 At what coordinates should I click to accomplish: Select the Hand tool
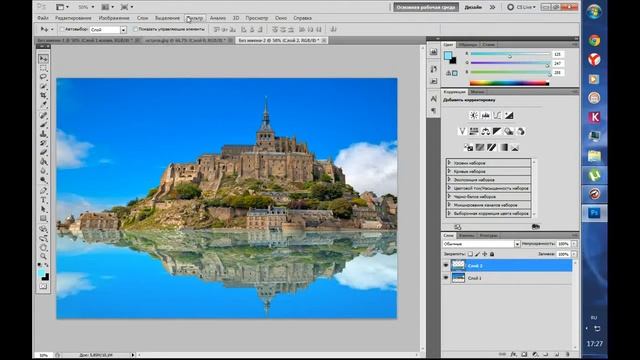pos(43,247)
